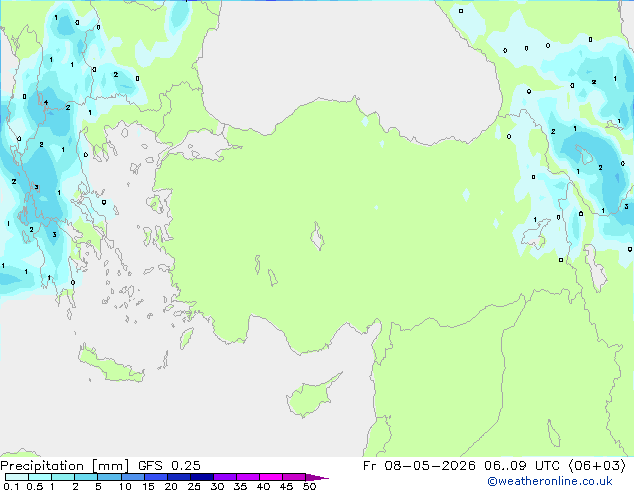Click the 2–5 mm legend color swatch

click(86, 477)
